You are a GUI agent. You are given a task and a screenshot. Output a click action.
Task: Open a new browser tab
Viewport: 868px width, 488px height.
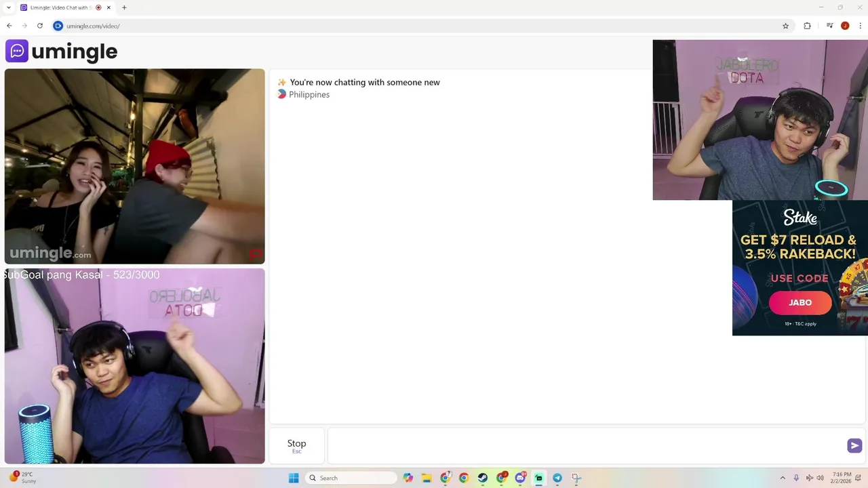pos(124,7)
